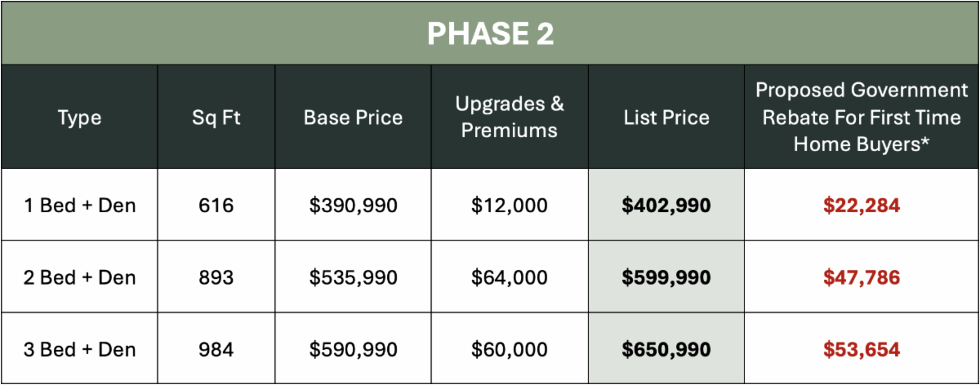The height and width of the screenshot is (385, 980).
Task: Click the PHASE 2 title banner
Action: coord(490,33)
